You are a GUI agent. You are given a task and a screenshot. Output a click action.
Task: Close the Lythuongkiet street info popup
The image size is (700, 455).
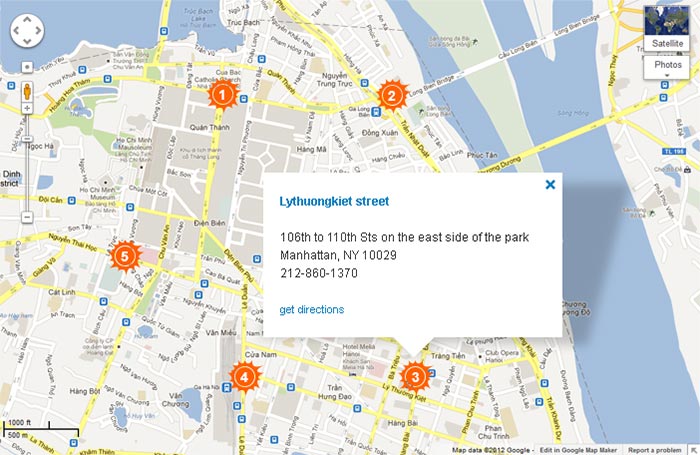click(550, 184)
